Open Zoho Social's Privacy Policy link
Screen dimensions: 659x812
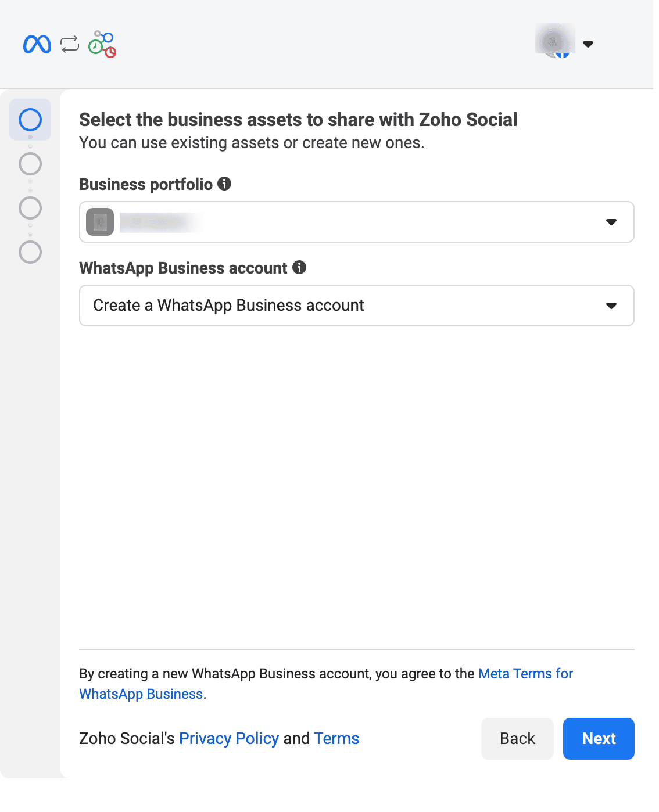point(229,739)
